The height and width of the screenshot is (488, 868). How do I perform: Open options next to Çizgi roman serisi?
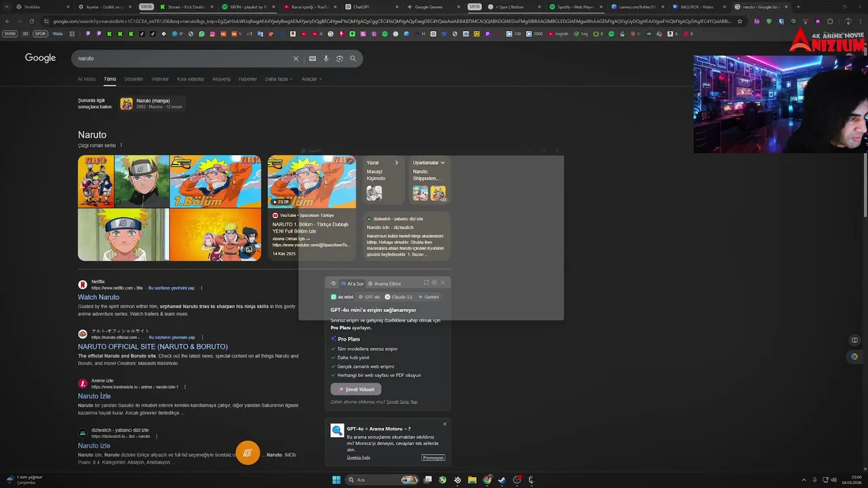point(121,145)
